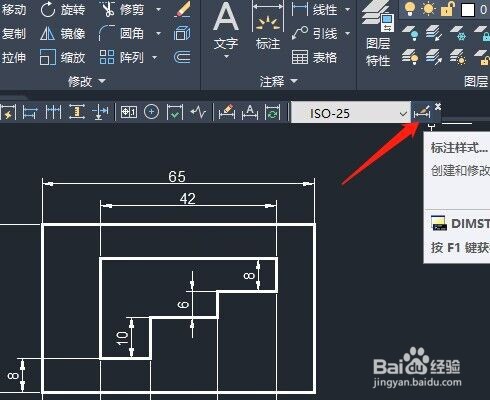
Task: Expand the Linear (线性) dropdown arrow
Action: pos(348,10)
